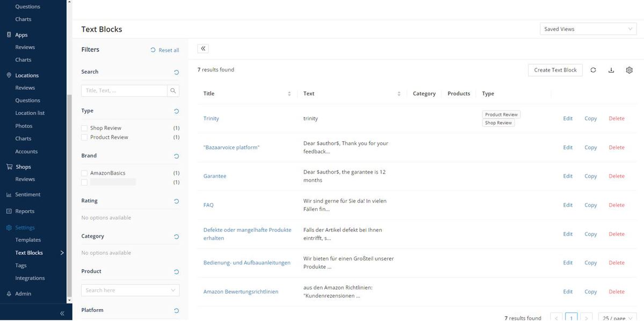Sort by Title column arrows
644x321 pixels.
289,94
